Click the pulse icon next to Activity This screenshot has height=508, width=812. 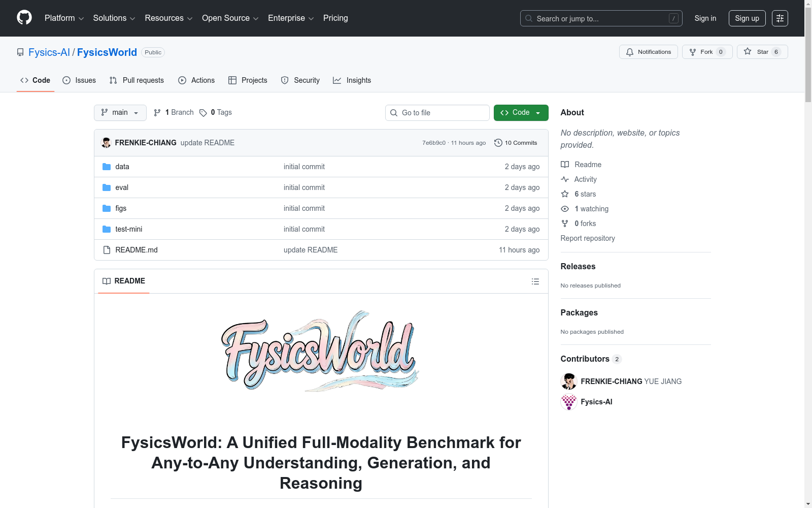point(565,179)
